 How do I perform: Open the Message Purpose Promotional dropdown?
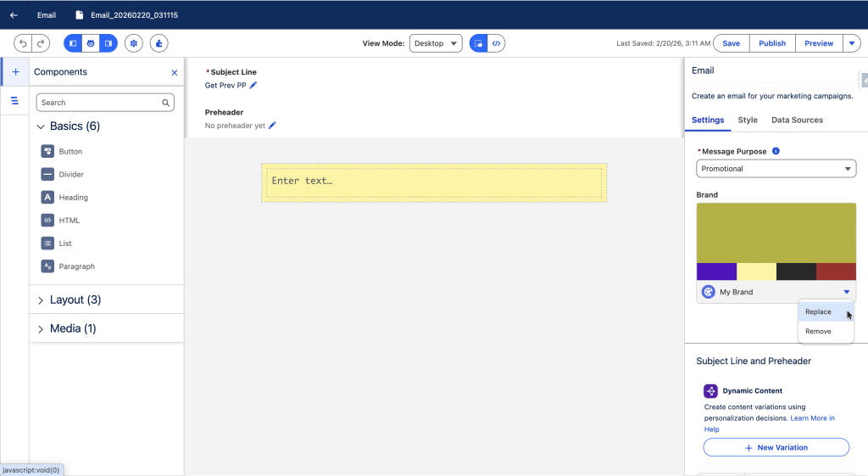pyautogui.click(x=776, y=169)
